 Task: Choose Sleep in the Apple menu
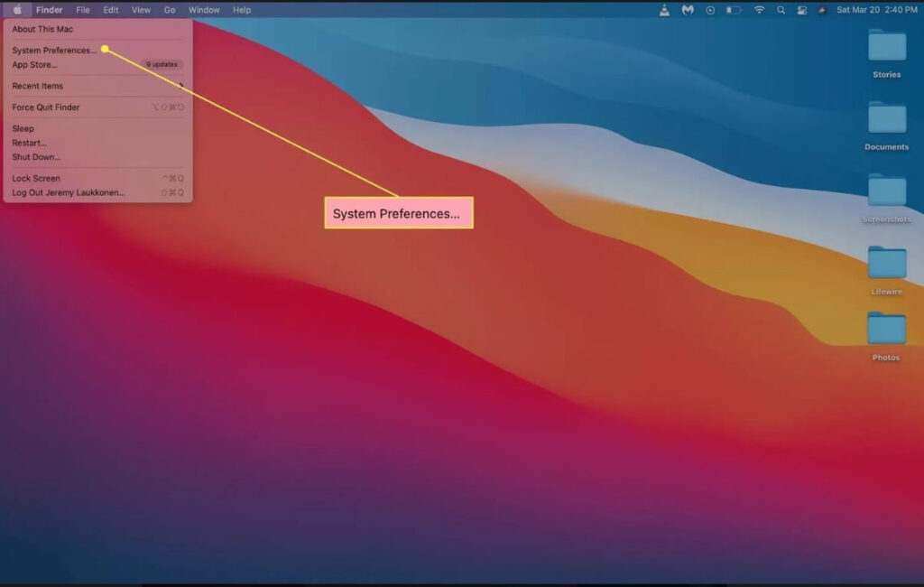pyautogui.click(x=97, y=128)
